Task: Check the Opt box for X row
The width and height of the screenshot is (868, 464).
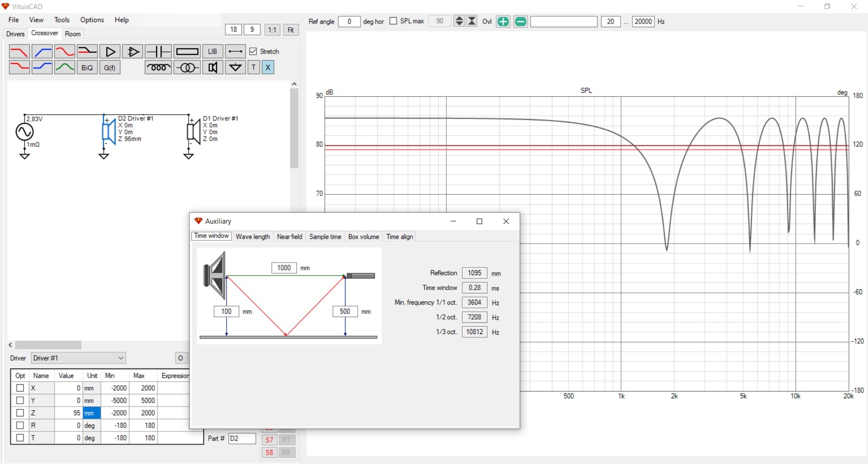Action: pyautogui.click(x=20, y=388)
